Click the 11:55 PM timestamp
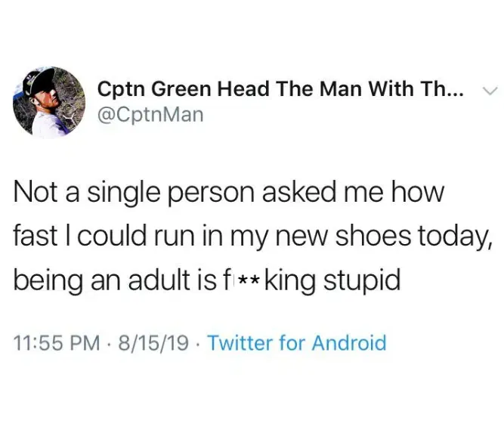 click(57, 344)
